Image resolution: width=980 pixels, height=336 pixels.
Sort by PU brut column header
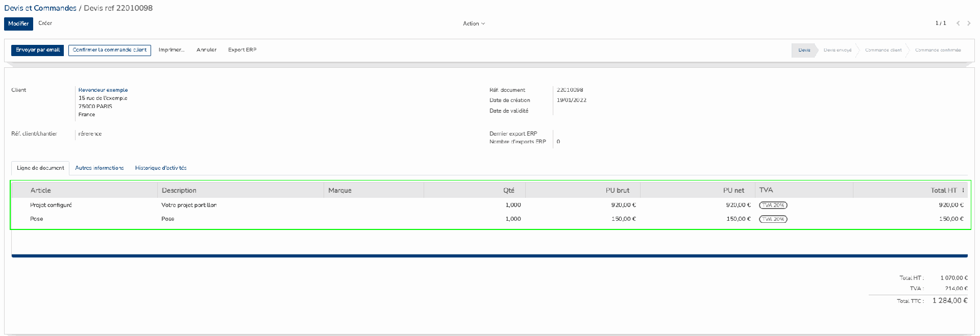[583, 190]
